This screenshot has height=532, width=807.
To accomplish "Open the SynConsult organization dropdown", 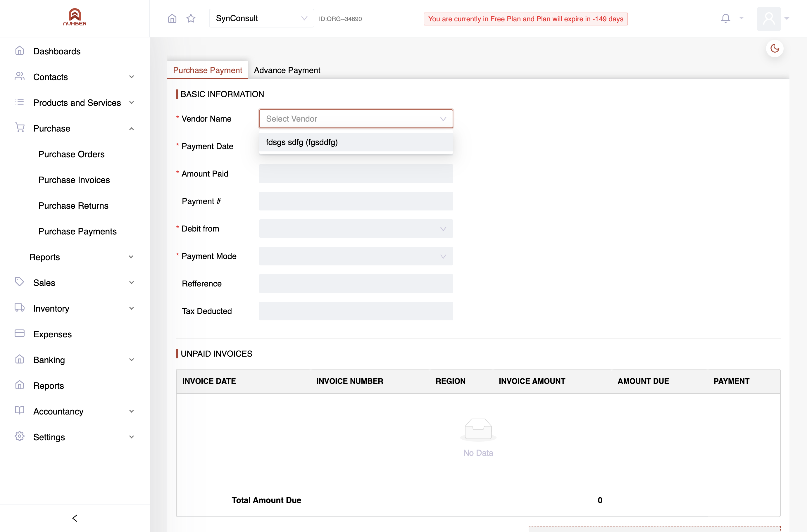I will 261,18.
